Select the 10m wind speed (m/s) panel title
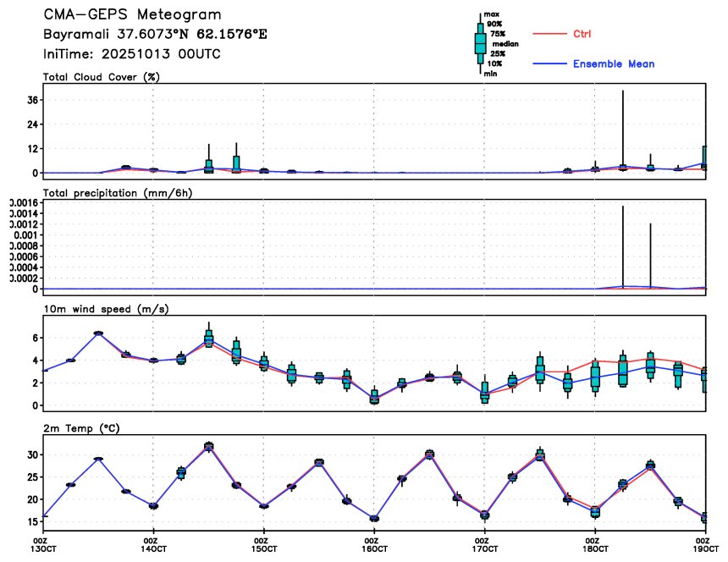This screenshot has height=562, width=728. pos(106,309)
